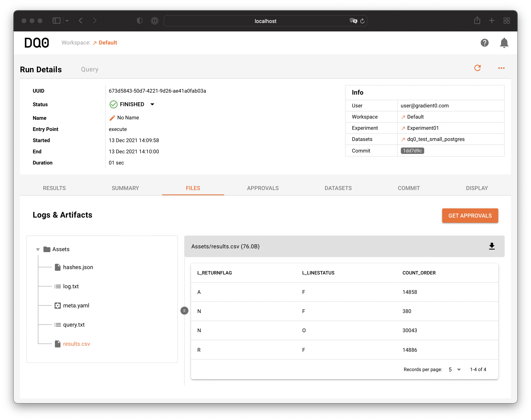Click the refresh run details icon
This screenshot has height=420, width=531.
coord(477,68)
